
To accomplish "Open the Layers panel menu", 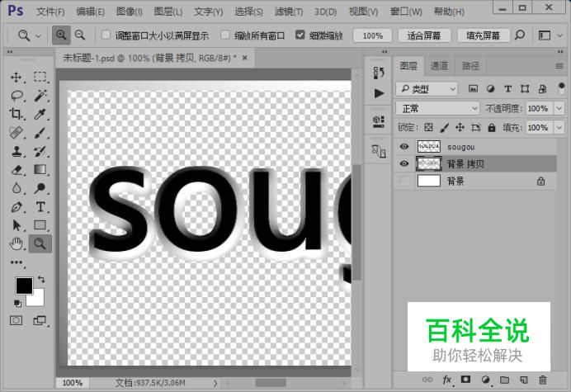I will pyautogui.click(x=559, y=66).
